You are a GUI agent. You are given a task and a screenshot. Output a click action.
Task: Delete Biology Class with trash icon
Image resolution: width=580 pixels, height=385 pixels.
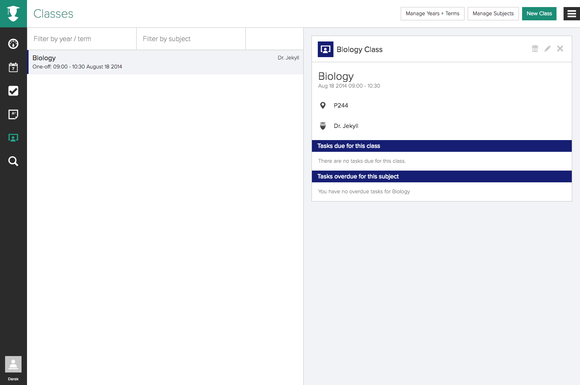point(535,48)
